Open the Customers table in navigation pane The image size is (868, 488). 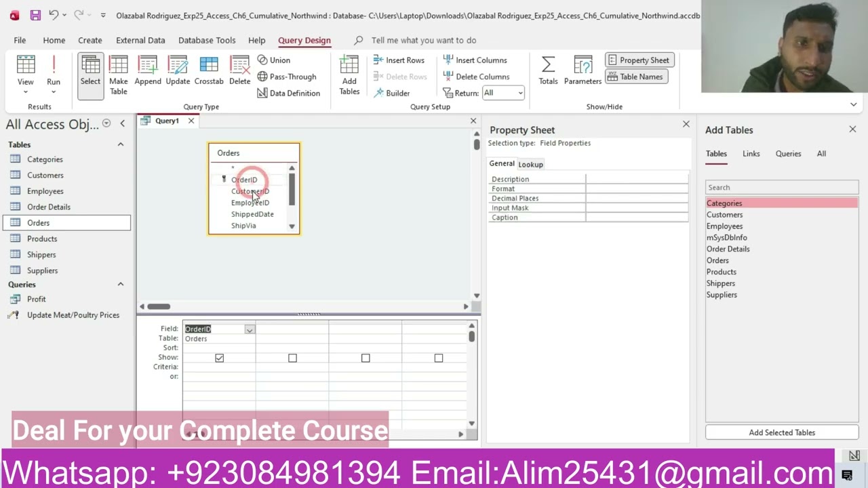tap(45, 175)
